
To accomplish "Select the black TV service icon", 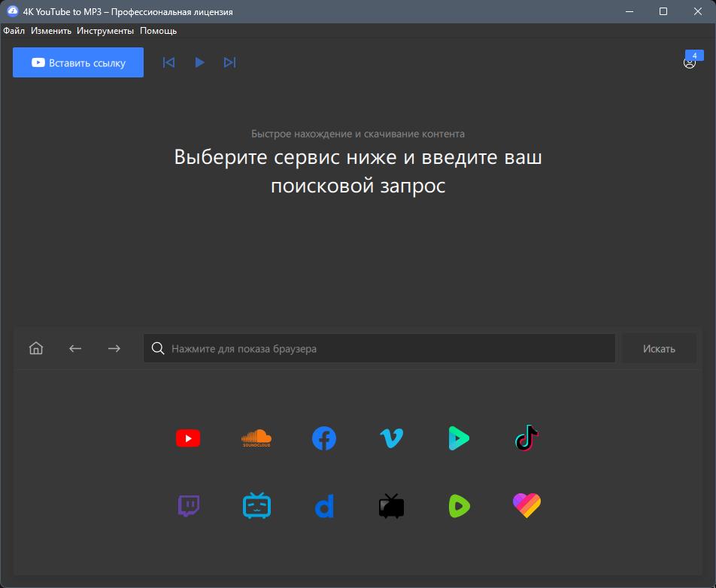I will point(391,506).
